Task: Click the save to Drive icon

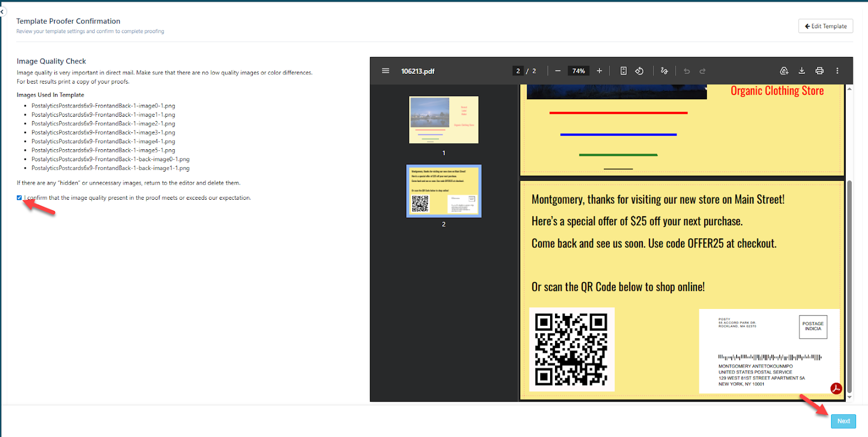Action: (784, 71)
